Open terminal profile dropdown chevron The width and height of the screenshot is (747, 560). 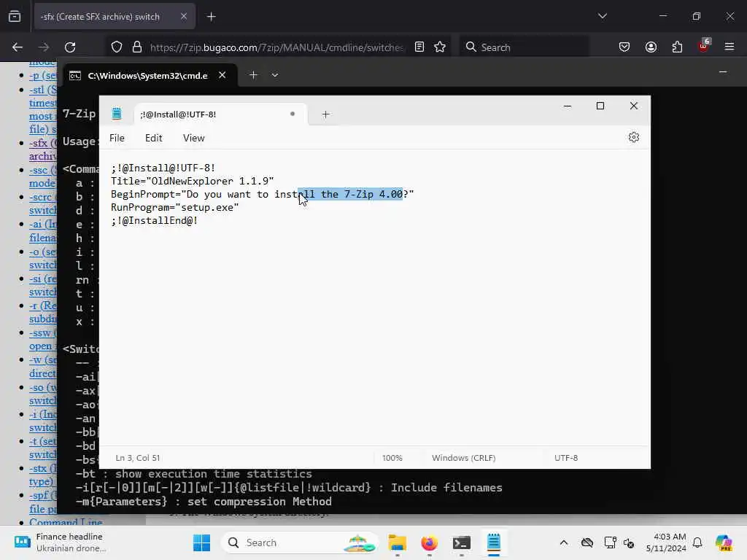point(275,75)
